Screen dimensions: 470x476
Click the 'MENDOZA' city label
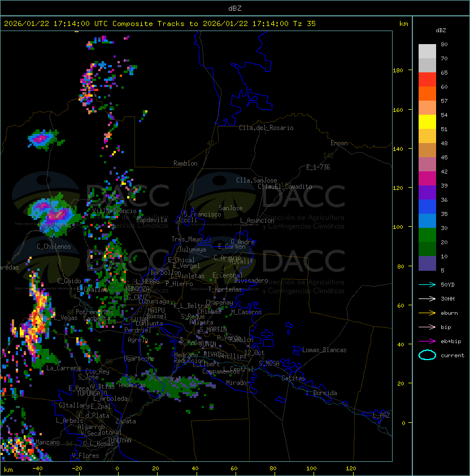137,289
